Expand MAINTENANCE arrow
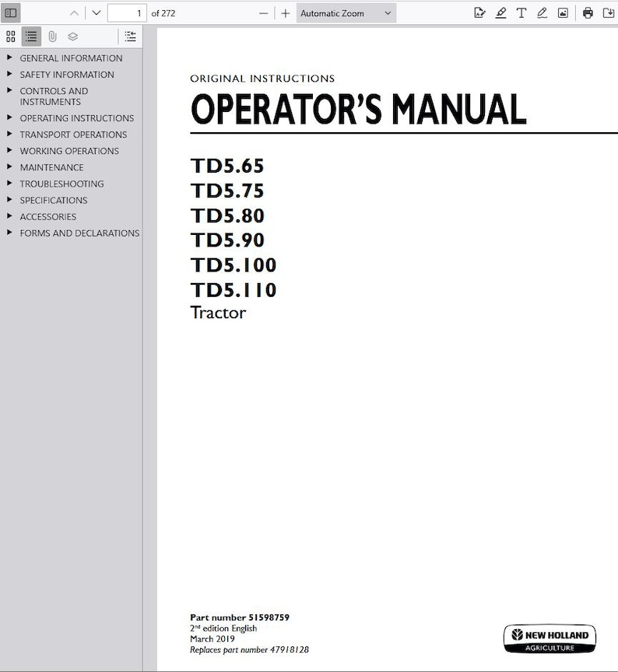618x672 pixels. click(x=9, y=166)
